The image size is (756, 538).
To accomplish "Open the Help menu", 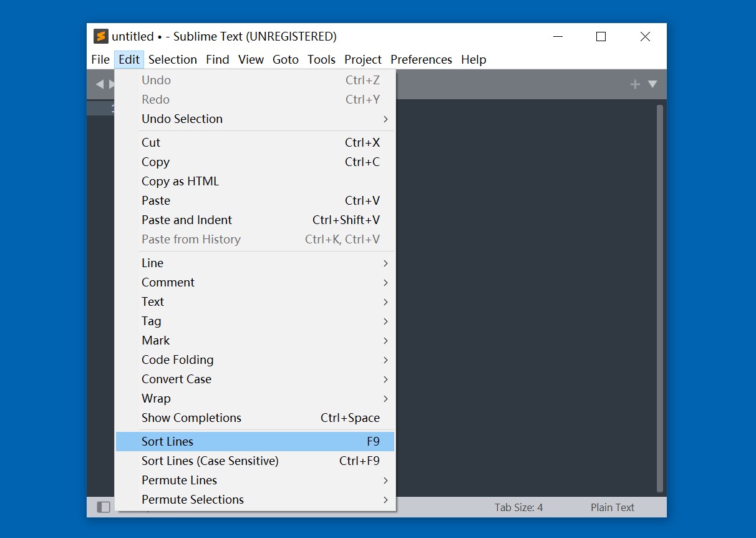I will tap(473, 59).
